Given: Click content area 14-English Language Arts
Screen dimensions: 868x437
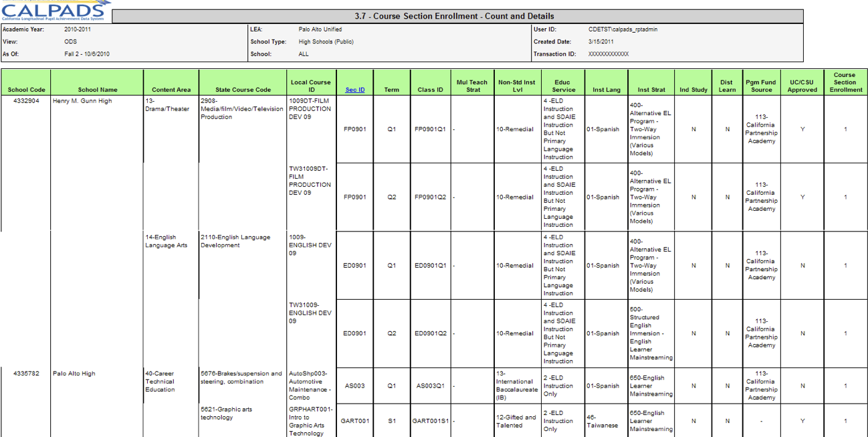Looking at the screenshot, I should [x=167, y=241].
